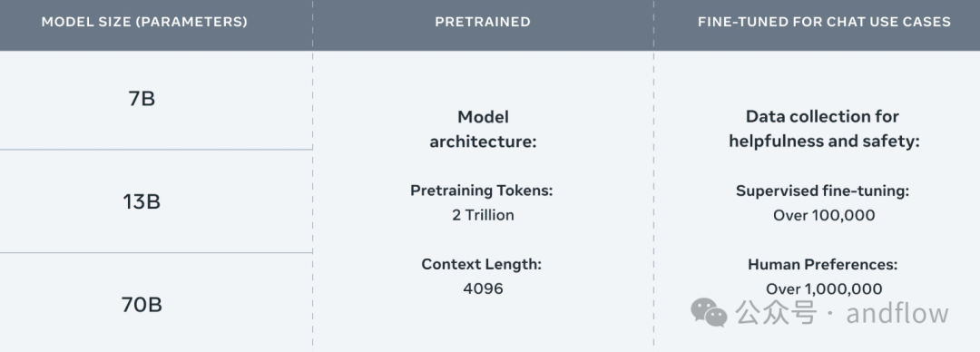Click the divider line between 7B and 13B
Viewport: 980px width, 352px height.
point(156,150)
